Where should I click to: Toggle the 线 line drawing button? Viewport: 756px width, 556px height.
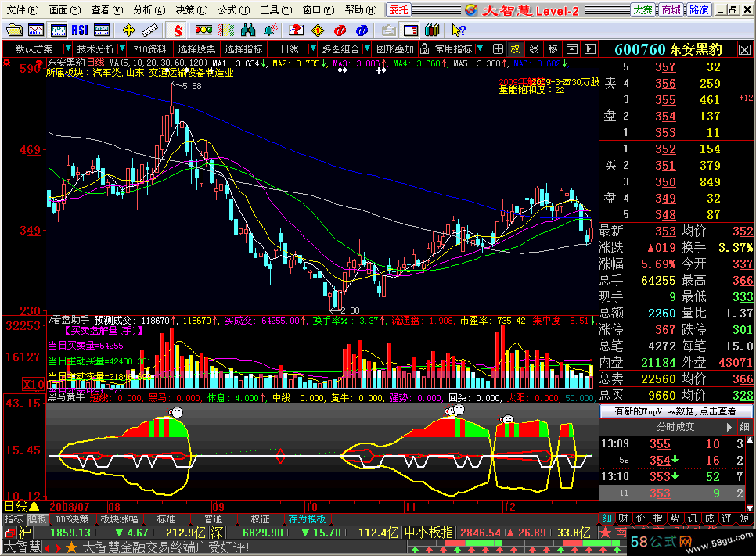coord(535,48)
